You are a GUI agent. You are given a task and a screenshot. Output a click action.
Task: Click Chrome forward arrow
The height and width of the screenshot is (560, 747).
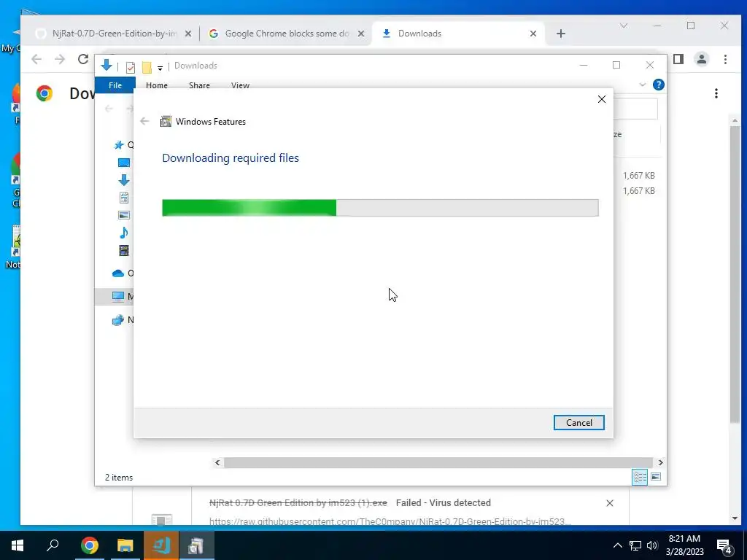pyautogui.click(x=60, y=59)
